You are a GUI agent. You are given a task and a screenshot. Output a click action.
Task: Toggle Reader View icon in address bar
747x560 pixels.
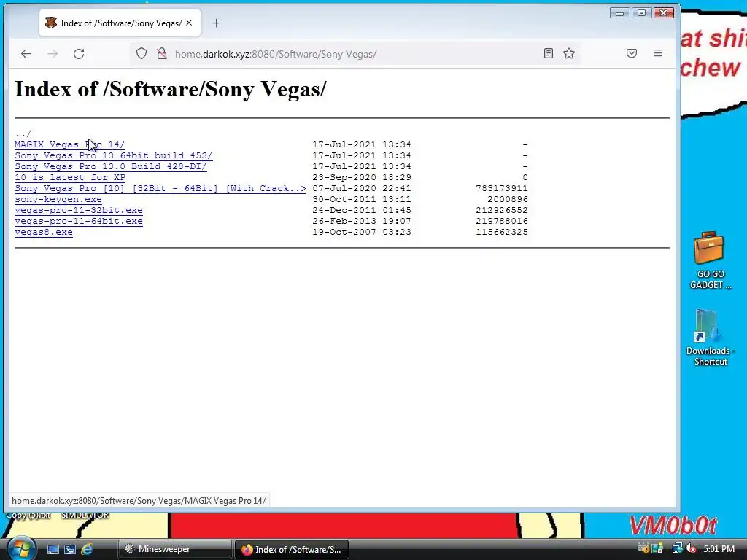click(x=549, y=53)
